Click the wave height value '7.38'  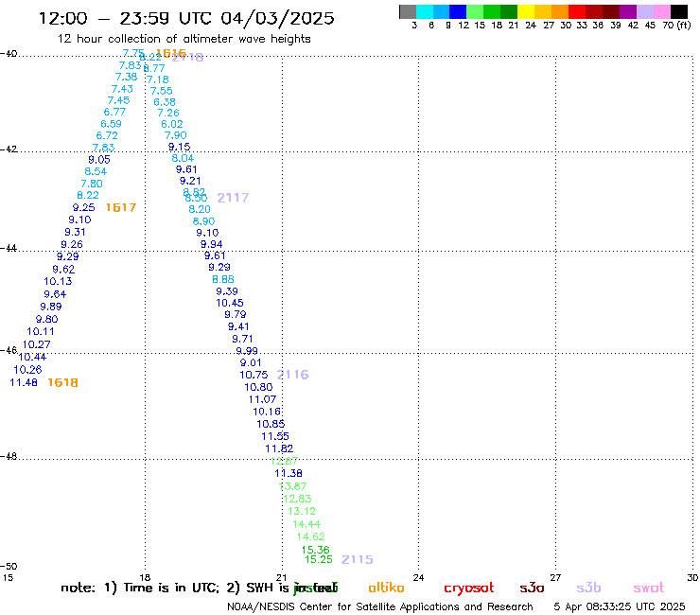coord(127,77)
